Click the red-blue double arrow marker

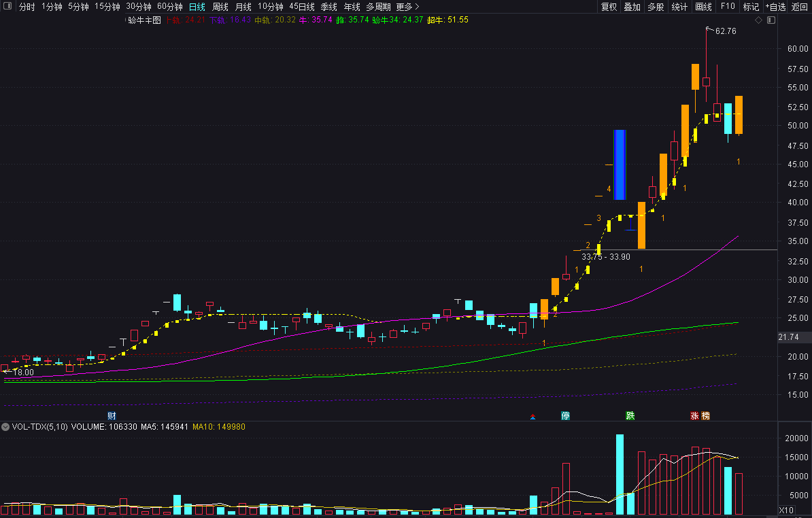533,417
